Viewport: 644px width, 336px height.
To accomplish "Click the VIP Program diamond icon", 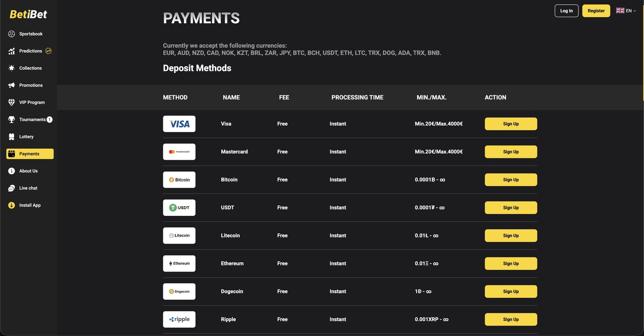I will click(x=11, y=102).
